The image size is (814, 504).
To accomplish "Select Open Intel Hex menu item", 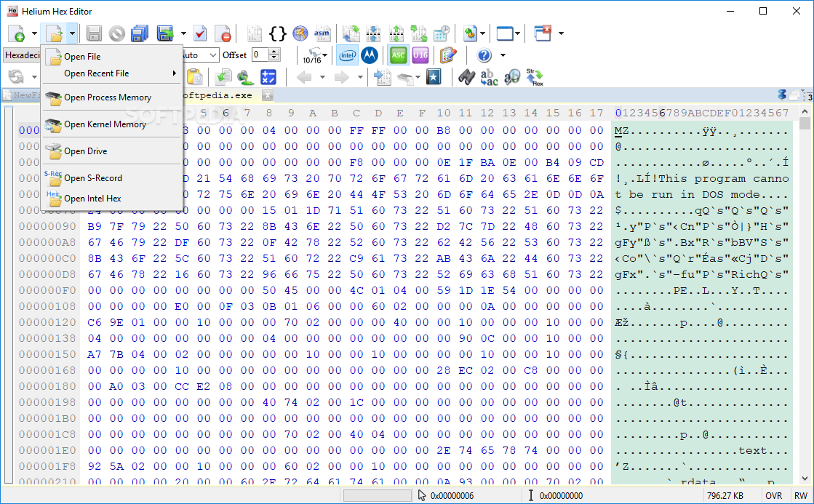I will point(111,199).
